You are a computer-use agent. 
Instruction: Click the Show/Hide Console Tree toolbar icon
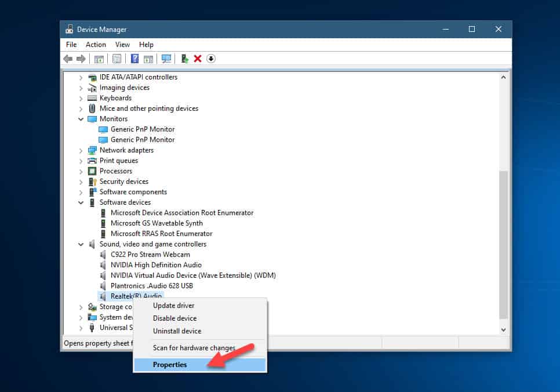99,59
